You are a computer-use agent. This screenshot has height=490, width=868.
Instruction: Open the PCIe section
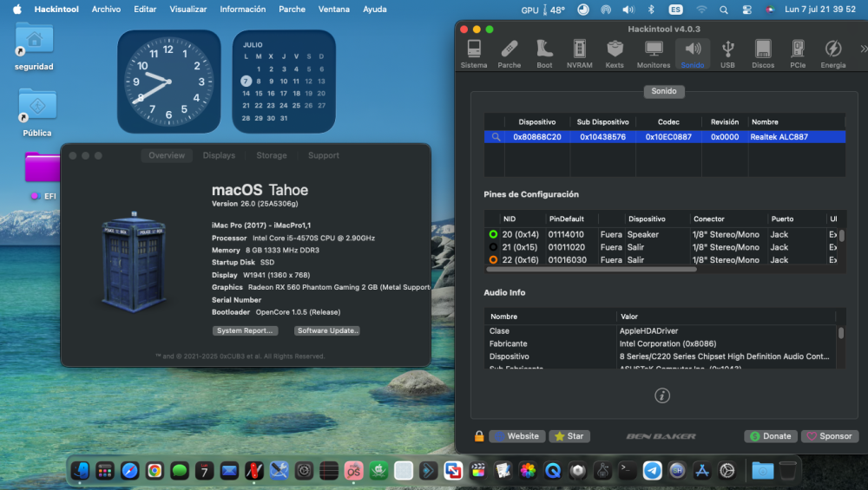point(798,54)
